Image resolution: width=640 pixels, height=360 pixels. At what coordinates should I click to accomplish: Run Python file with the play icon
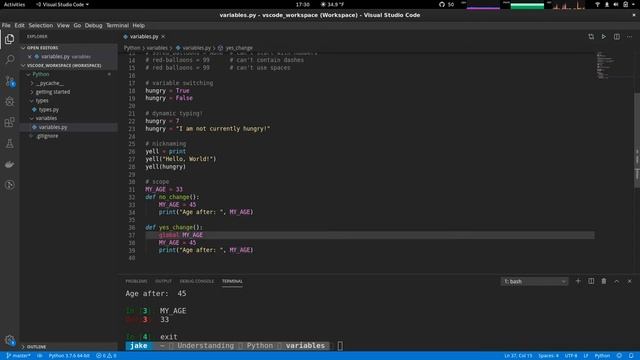(x=604, y=37)
